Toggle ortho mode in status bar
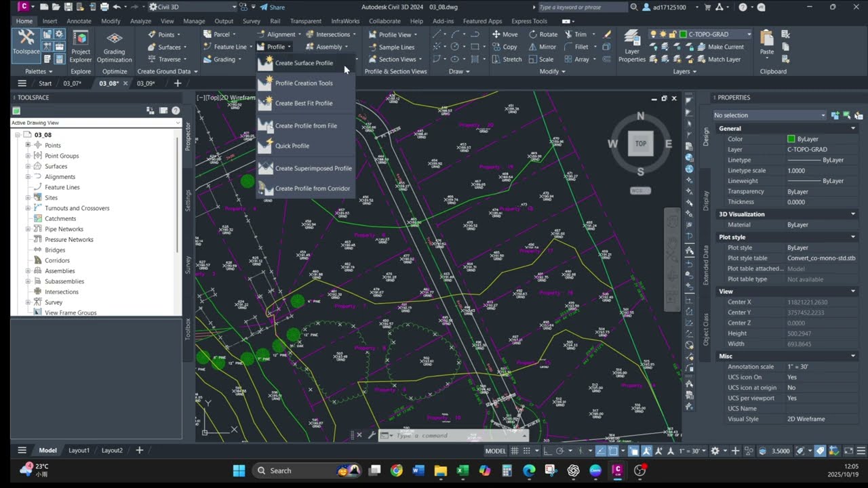The width and height of the screenshot is (868, 488). coord(547,451)
